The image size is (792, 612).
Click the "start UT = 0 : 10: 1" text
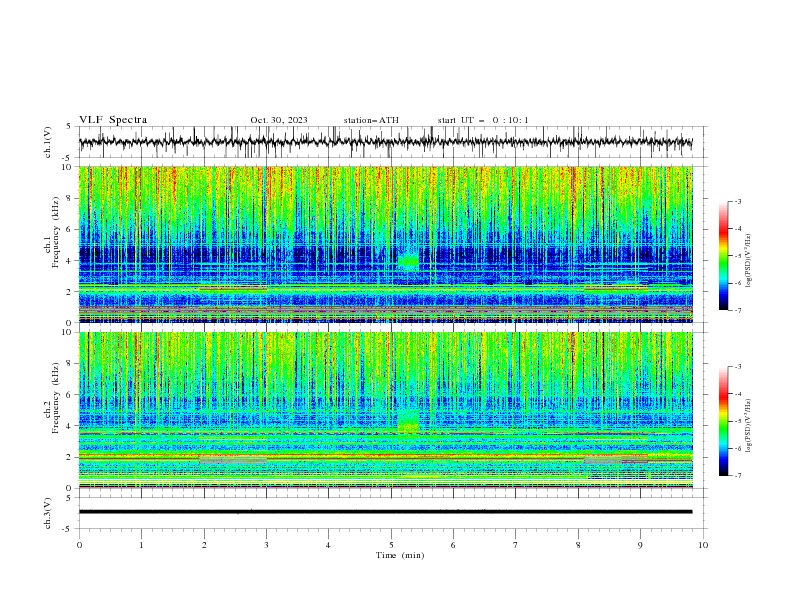tap(483, 120)
